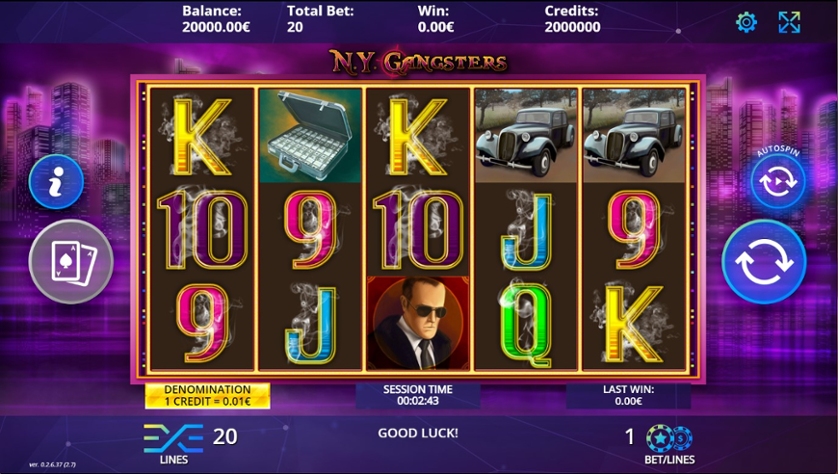Open the info paytable button
Viewport: 838px width, 474px height.
coord(56,182)
